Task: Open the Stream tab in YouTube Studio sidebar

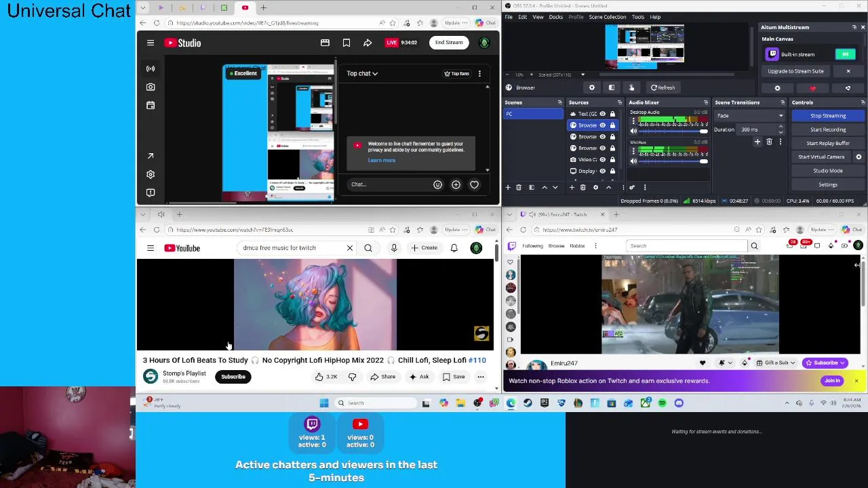Action: point(151,68)
